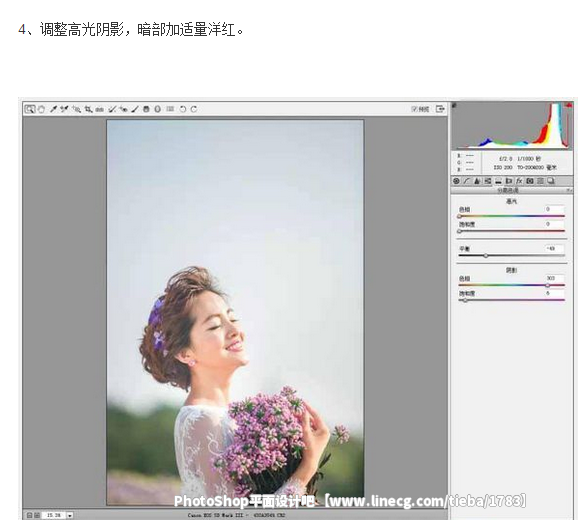
Task: Select the Radial Filter tool
Action: 158,109
